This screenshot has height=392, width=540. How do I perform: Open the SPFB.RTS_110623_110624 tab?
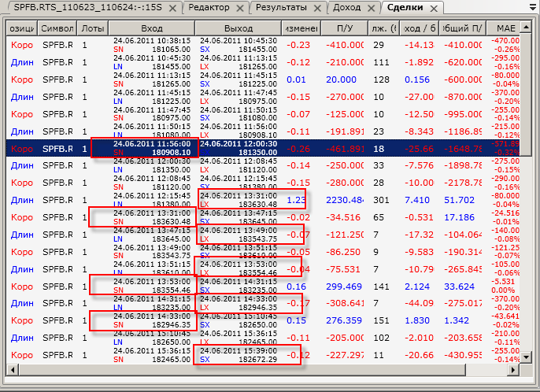click(x=88, y=7)
